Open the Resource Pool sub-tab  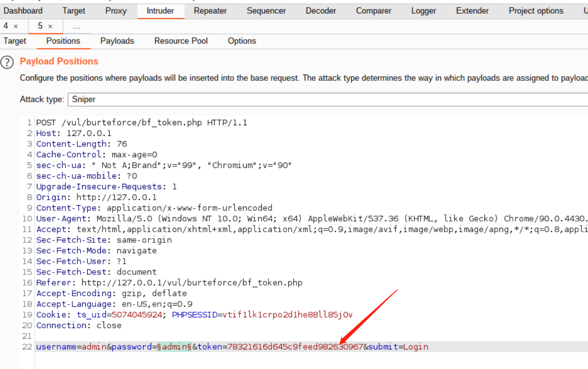pyautogui.click(x=181, y=41)
